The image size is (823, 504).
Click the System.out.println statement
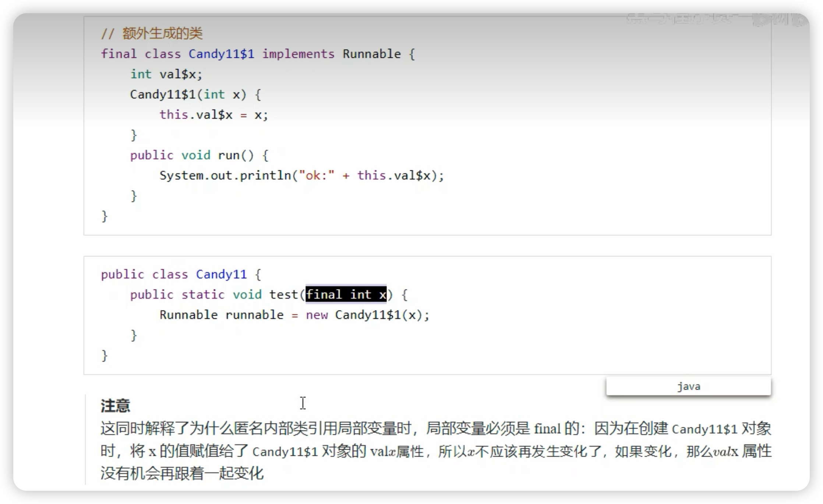pyautogui.click(x=302, y=175)
